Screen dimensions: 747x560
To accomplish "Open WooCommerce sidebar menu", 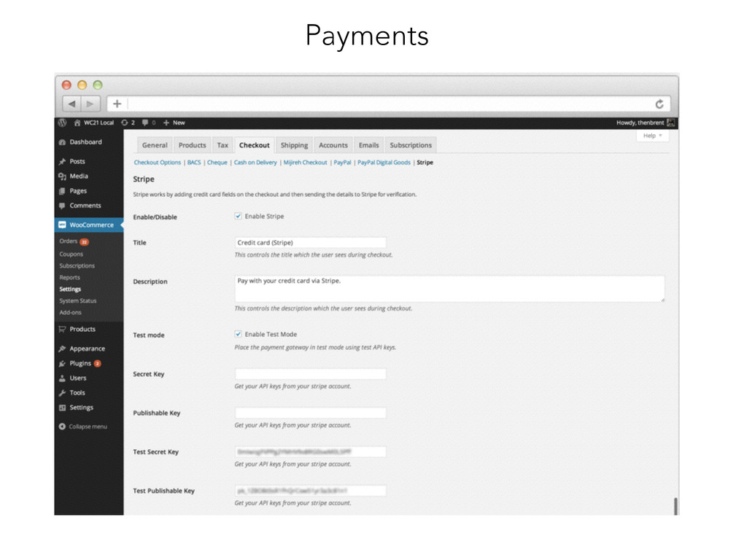I will tap(88, 225).
